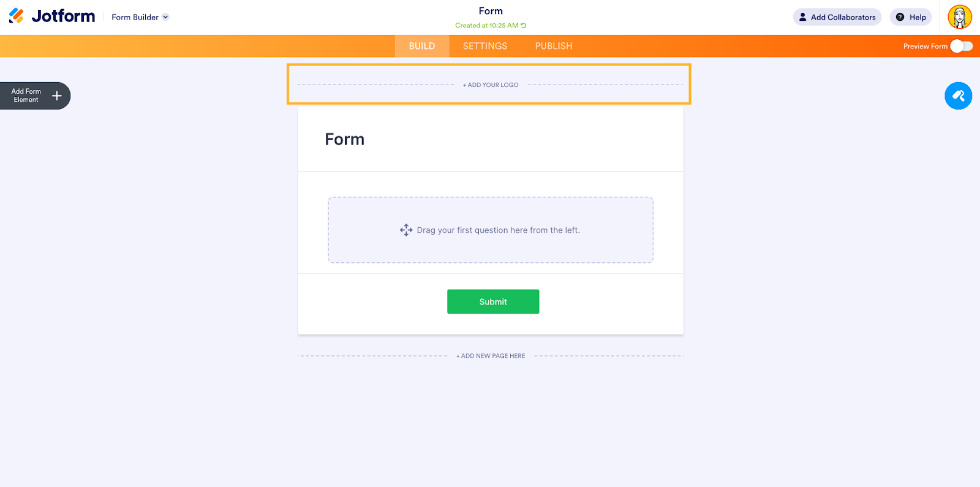Click the plus icon to add form element
The height and width of the screenshot is (487, 980).
(x=57, y=96)
